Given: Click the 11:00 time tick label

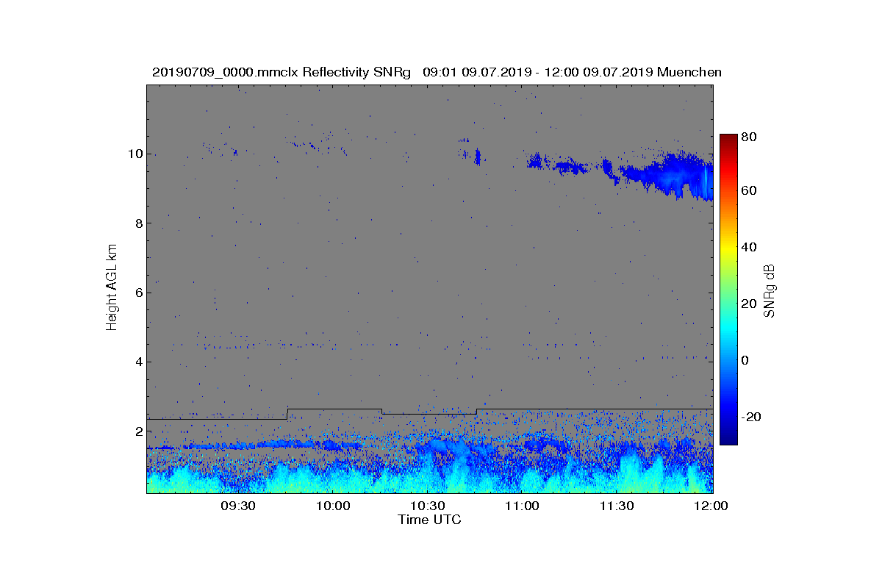Looking at the screenshot, I should [523, 506].
